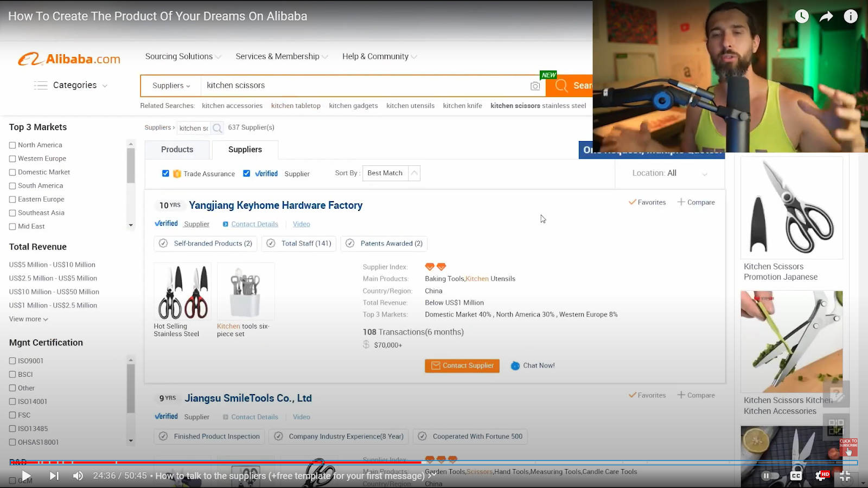The image size is (868, 488).
Task: Click Video link for Yangjiang Keyhome
Action: [x=301, y=224]
